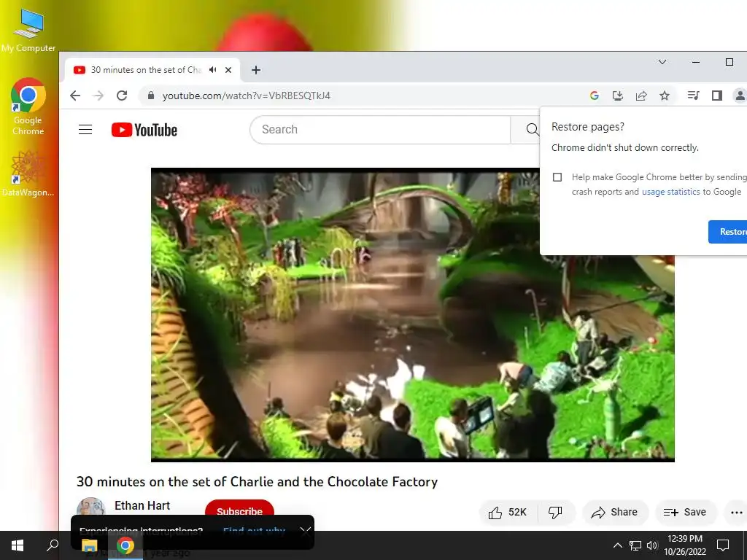The width and height of the screenshot is (747, 560).
Task: Play the Charlie and the Chocolate Factory video
Action: pos(413,315)
